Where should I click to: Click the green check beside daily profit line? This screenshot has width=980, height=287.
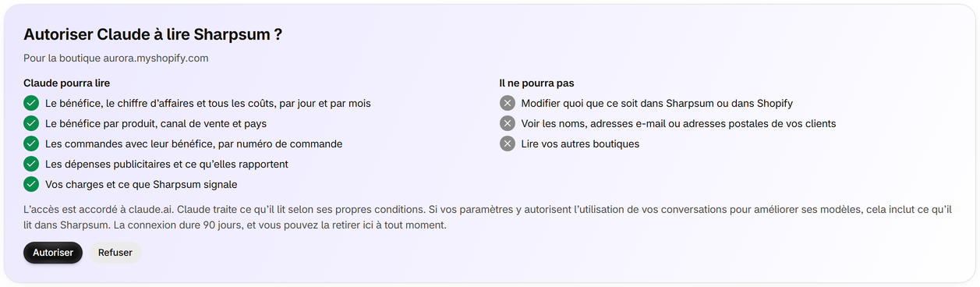click(x=31, y=103)
